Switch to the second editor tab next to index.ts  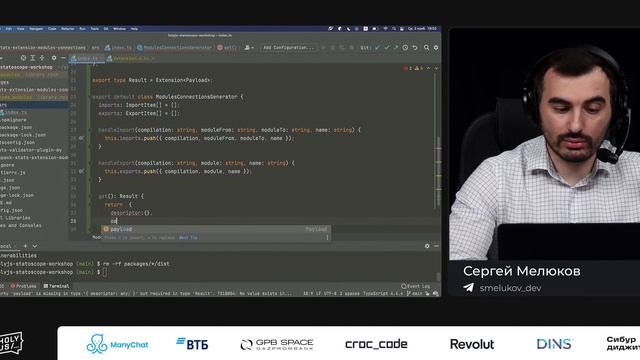130,58
